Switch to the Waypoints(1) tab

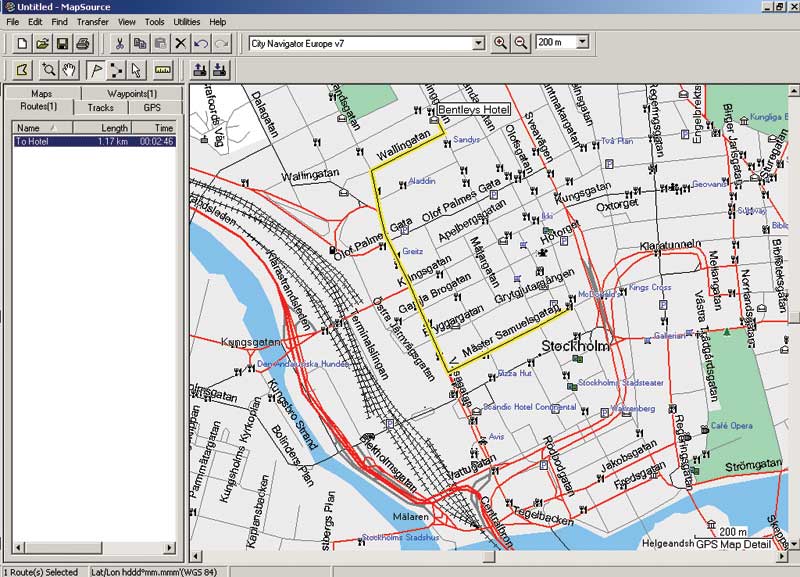coord(132,93)
